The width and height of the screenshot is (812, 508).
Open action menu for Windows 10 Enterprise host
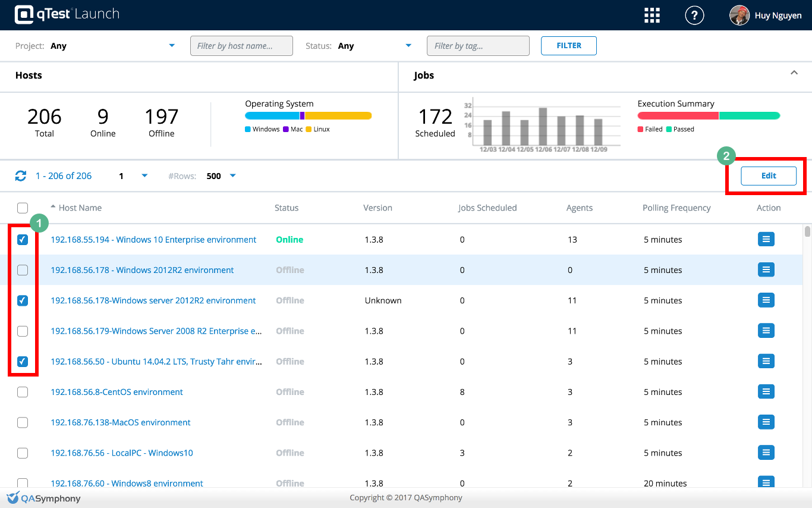pos(766,239)
